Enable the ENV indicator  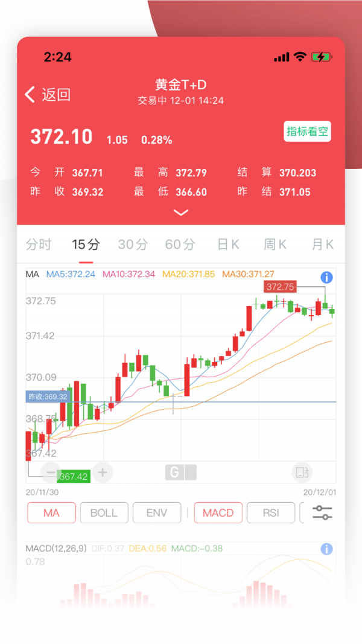(157, 512)
